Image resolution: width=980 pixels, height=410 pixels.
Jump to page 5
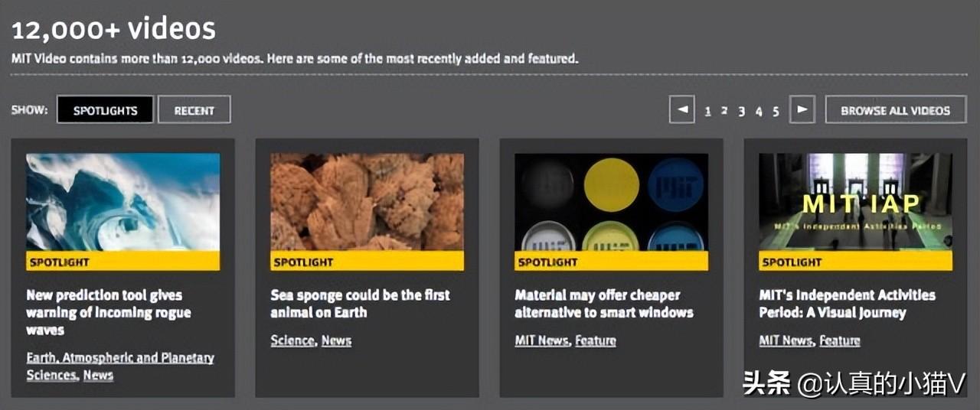(x=776, y=112)
